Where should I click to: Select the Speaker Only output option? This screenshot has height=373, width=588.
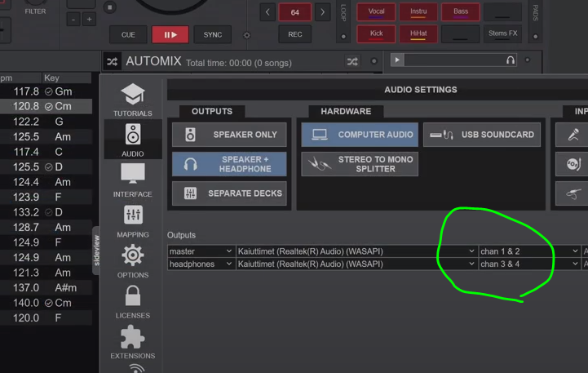229,135
